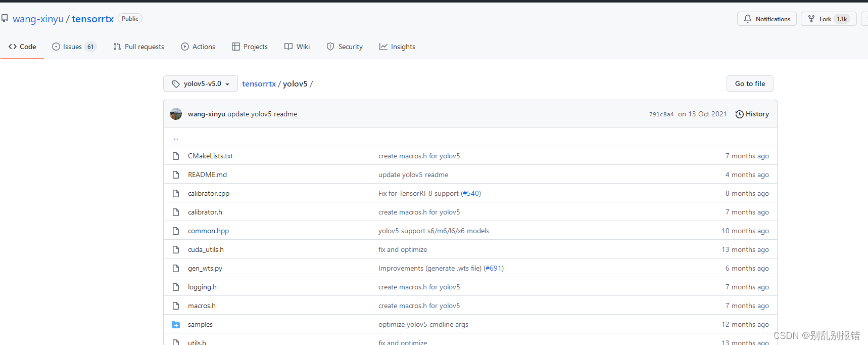Viewport: 868px width, 345px height.
Task: Click folder icon beside samples
Action: tap(176, 325)
